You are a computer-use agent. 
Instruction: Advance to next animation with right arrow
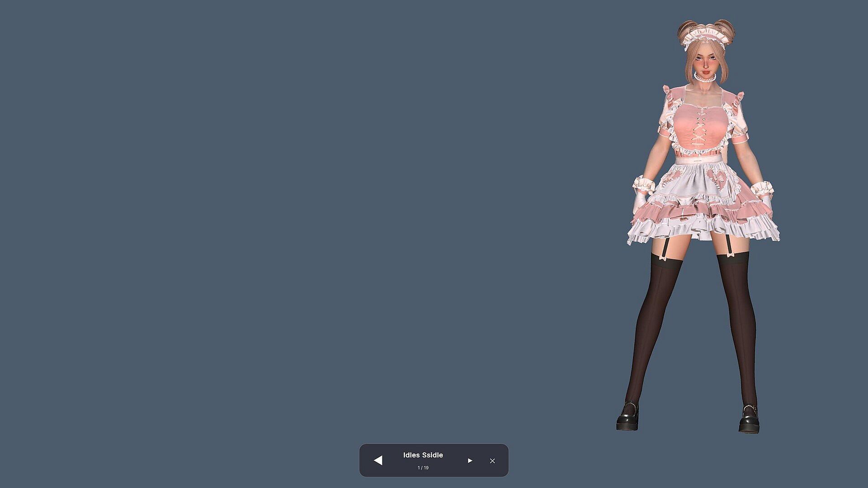[470, 460]
